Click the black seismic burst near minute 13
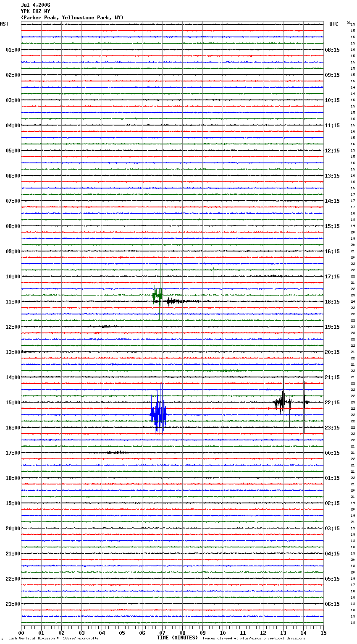This screenshot has width=357, height=644. [283, 402]
